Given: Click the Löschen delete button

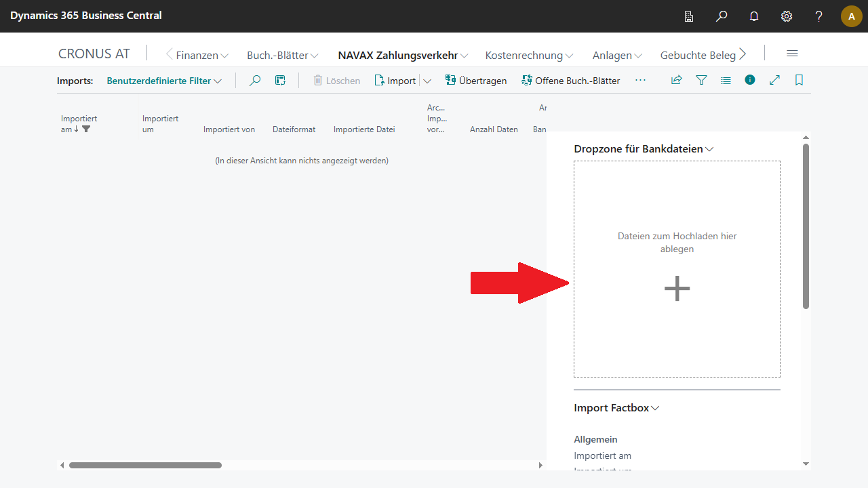Looking at the screenshot, I should pyautogui.click(x=336, y=81).
